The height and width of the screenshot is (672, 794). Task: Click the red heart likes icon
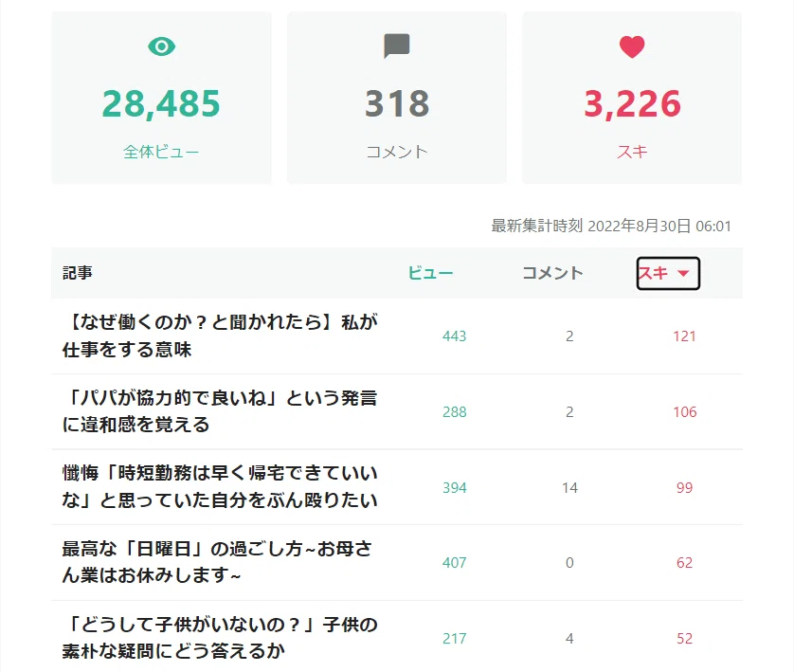point(632,46)
